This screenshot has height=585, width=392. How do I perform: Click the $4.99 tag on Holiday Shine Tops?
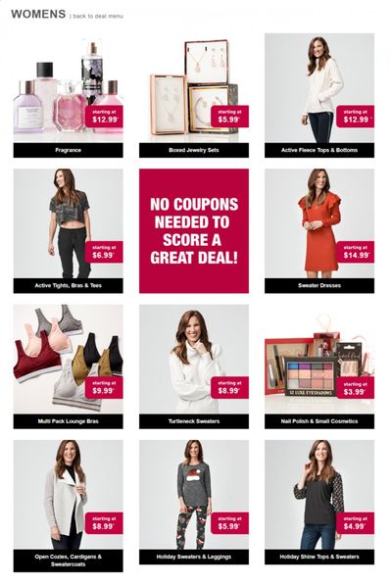tap(356, 523)
